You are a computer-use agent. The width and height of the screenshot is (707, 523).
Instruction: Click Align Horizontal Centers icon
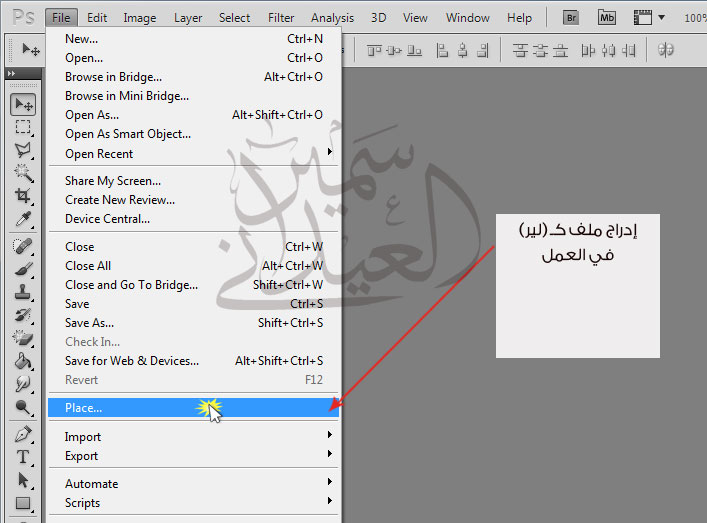463,50
